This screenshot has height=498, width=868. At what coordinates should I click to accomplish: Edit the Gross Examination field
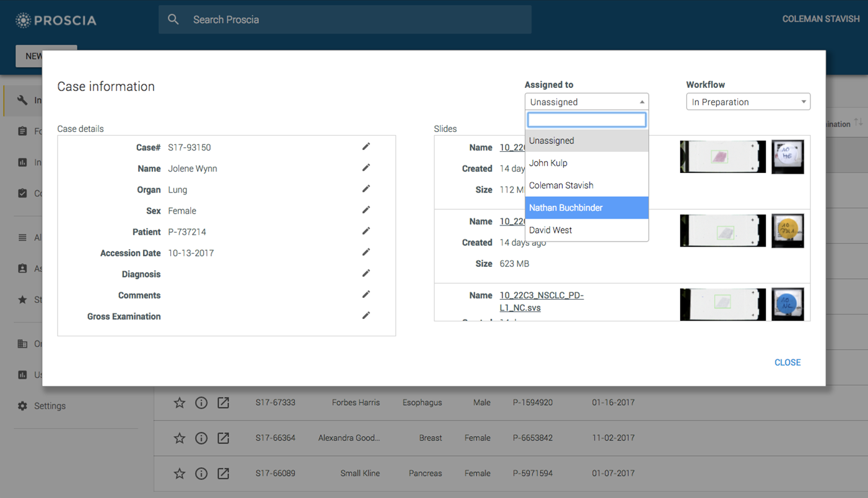pyautogui.click(x=366, y=316)
